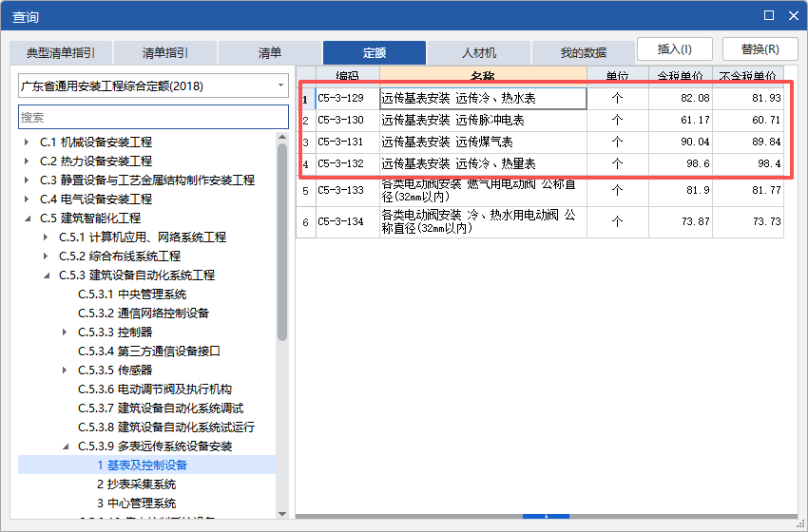808x532 pixels.
Task: Expand the C.4 电气设备安装工程 node
Action: (x=28, y=199)
